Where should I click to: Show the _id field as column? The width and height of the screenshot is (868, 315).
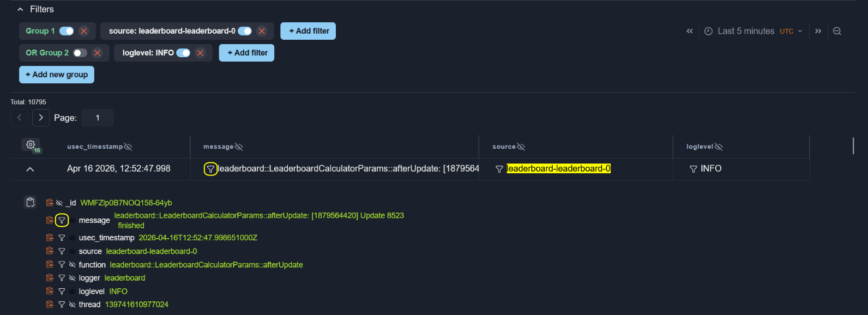(59, 203)
